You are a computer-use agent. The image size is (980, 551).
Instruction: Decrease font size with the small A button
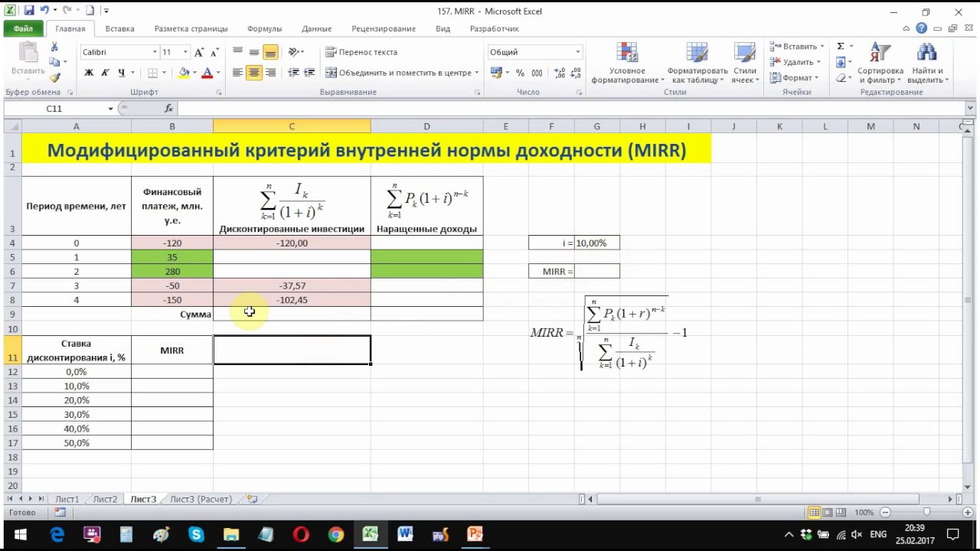pos(215,52)
